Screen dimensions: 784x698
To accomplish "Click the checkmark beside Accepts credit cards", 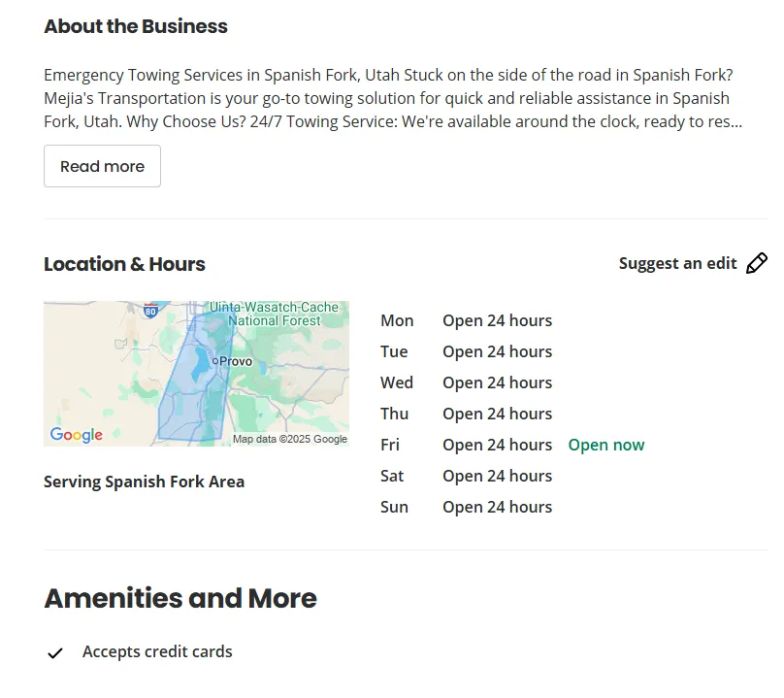I will [x=55, y=652].
